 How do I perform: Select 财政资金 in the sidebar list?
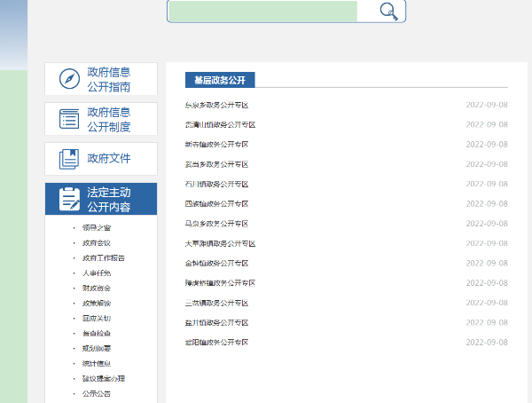click(x=97, y=288)
